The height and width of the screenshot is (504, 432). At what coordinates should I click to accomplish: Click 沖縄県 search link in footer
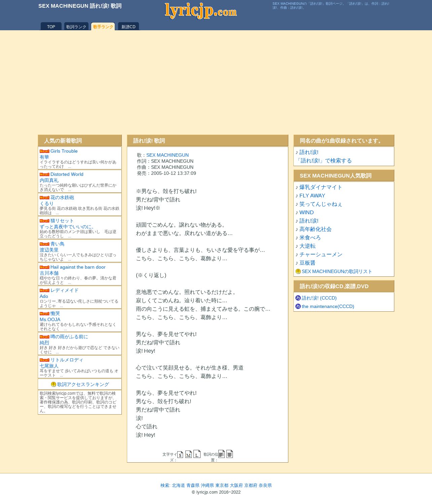click(207, 486)
